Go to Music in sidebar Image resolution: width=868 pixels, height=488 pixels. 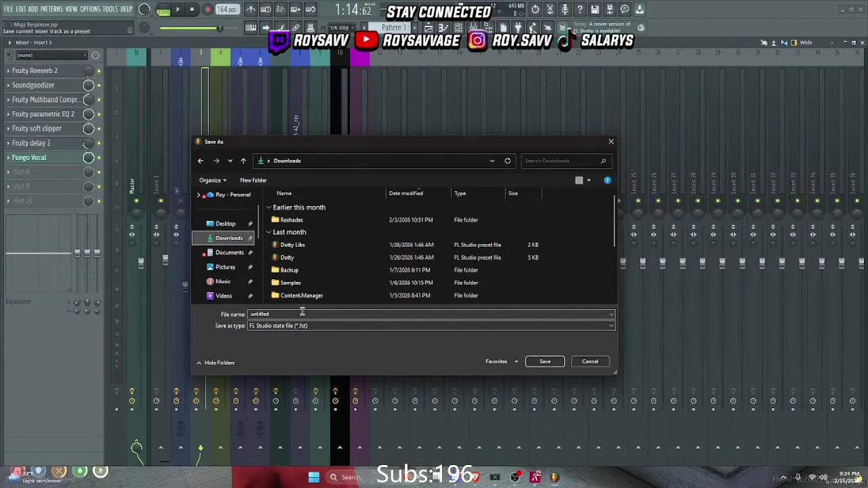tap(222, 281)
